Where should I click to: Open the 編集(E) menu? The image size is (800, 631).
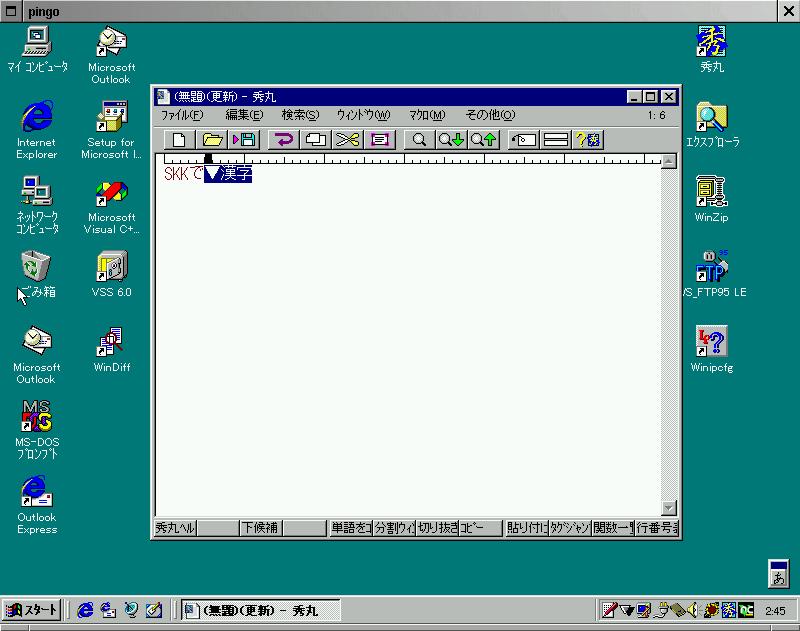coord(244,115)
